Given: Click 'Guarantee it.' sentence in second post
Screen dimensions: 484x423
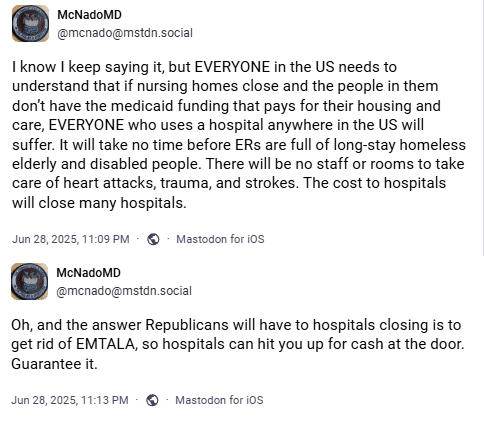Looking at the screenshot, I should 54,364.
